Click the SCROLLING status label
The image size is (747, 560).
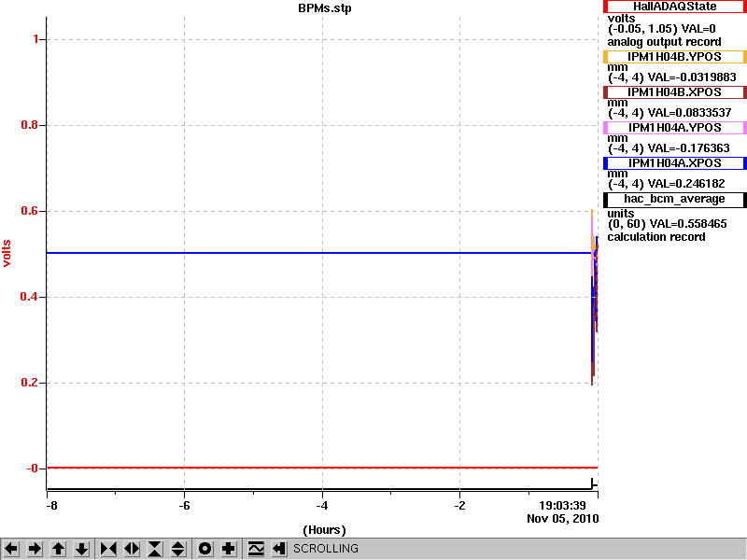326,549
